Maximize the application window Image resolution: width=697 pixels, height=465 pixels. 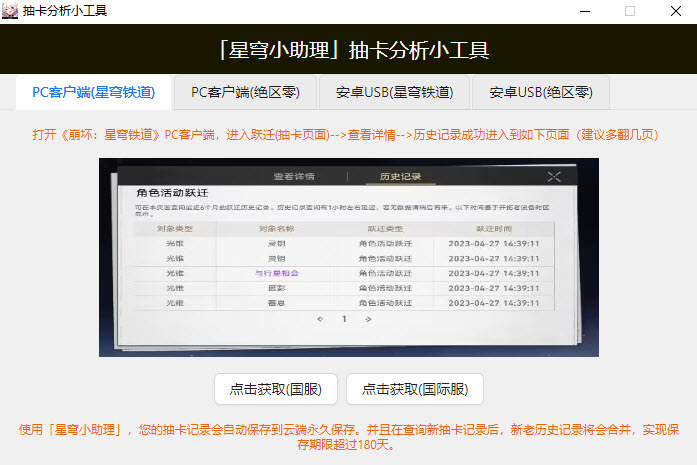[630, 11]
